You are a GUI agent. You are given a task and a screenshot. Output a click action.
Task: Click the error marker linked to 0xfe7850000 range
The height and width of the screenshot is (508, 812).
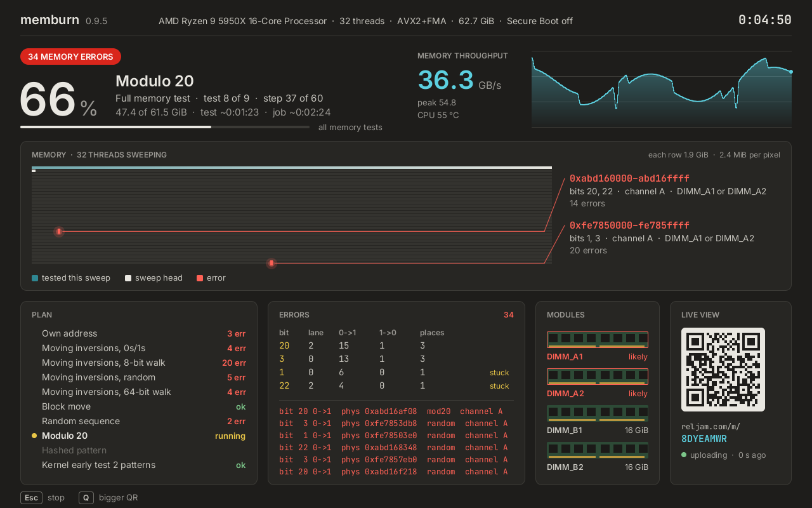coord(272,263)
